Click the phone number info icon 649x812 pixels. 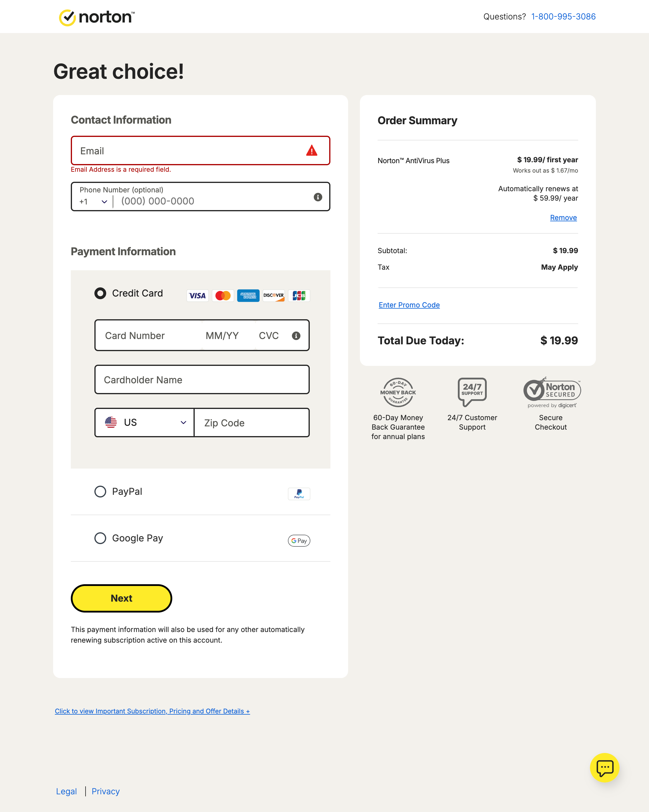click(318, 197)
